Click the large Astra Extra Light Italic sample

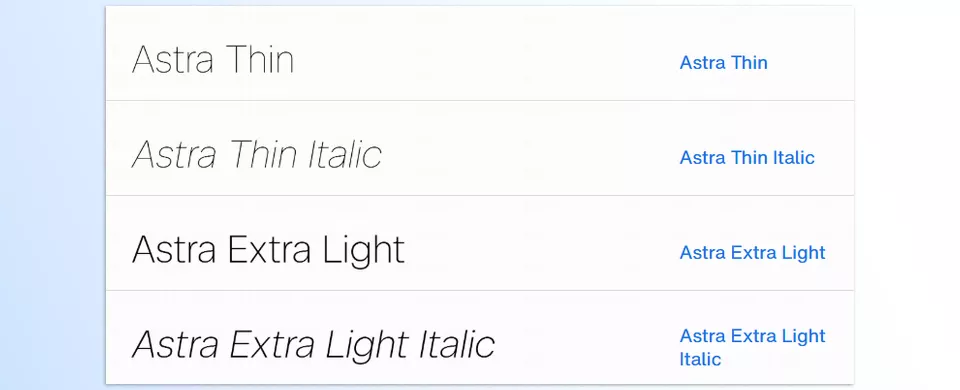pos(313,345)
